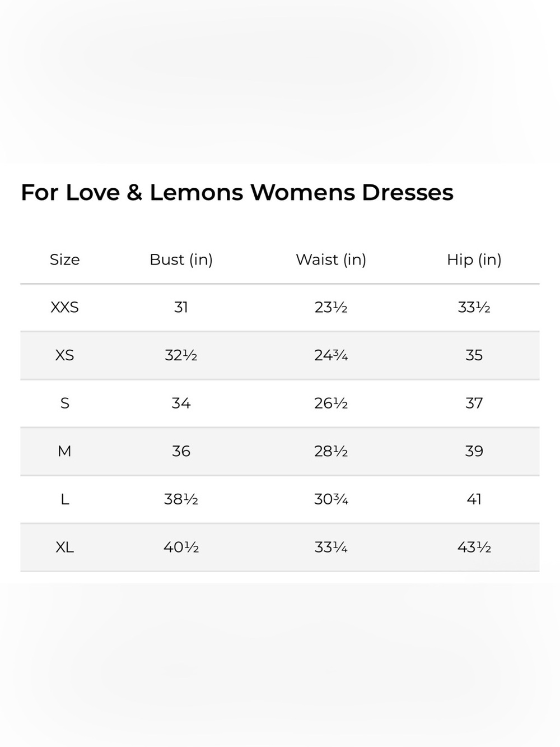Select the Waist (in) column header
560x747 pixels.
[x=331, y=259]
